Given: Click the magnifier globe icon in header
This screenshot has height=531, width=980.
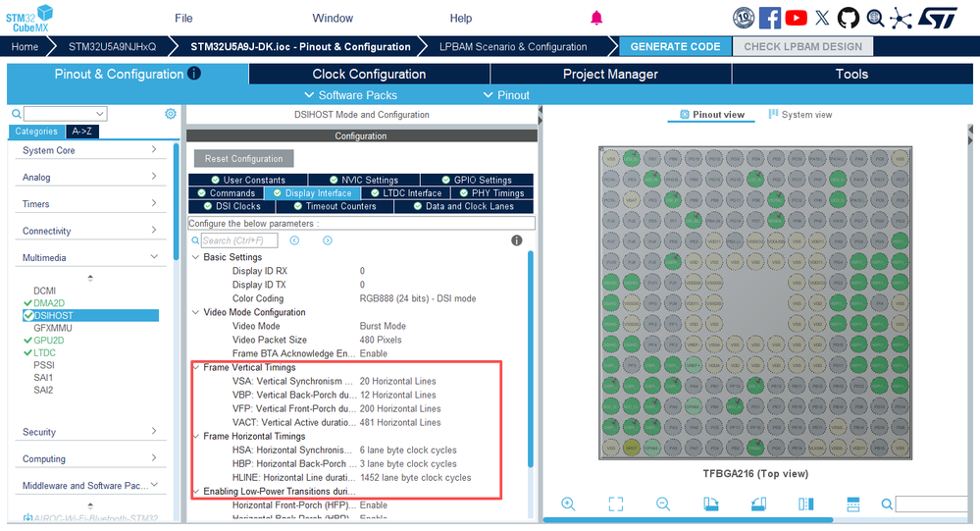Looking at the screenshot, I should pos(875,18).
